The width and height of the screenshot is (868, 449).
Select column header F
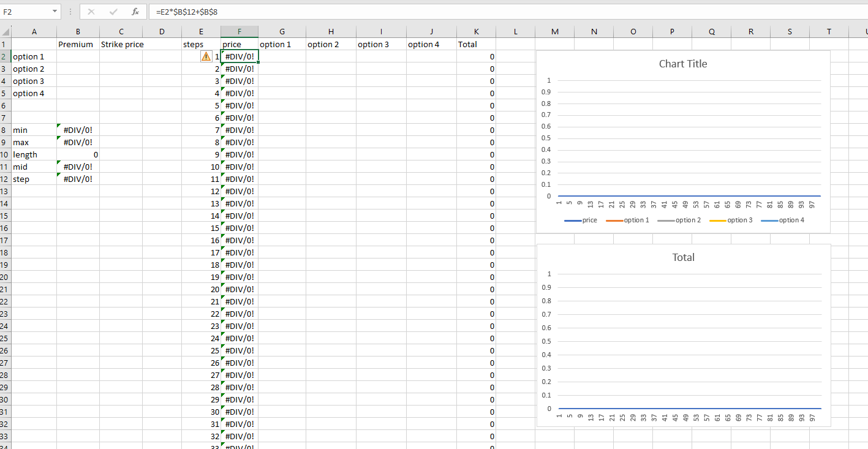tap(239, 31)
